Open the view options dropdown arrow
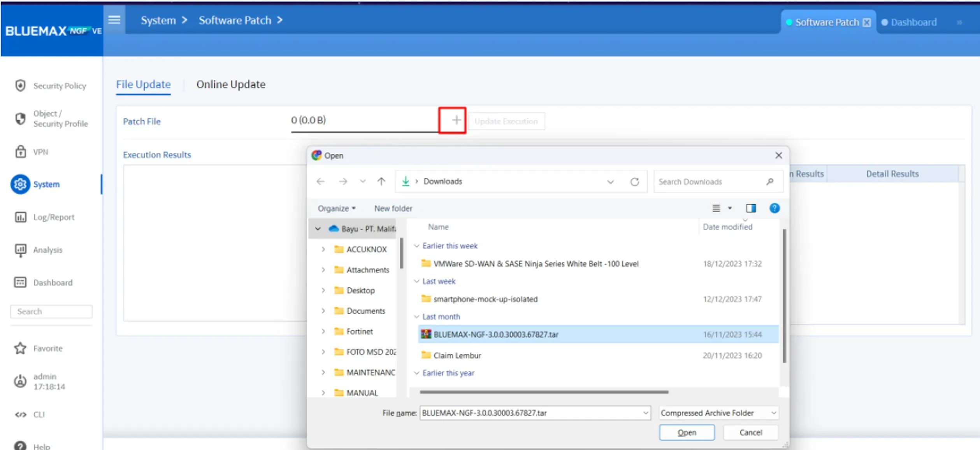This screenshot has width=980, height=450. click(x=730, y=208)
